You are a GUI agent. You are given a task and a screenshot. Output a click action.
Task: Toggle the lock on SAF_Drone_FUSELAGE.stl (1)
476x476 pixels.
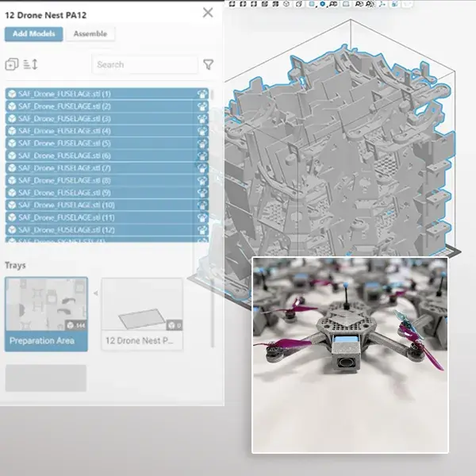click(x=202, y=94)
